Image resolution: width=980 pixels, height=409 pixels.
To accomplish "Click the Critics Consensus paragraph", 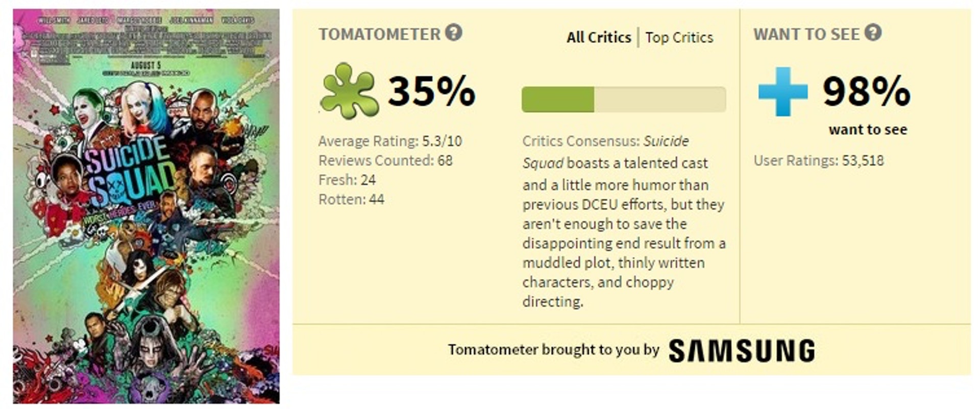I will point(624,221).
